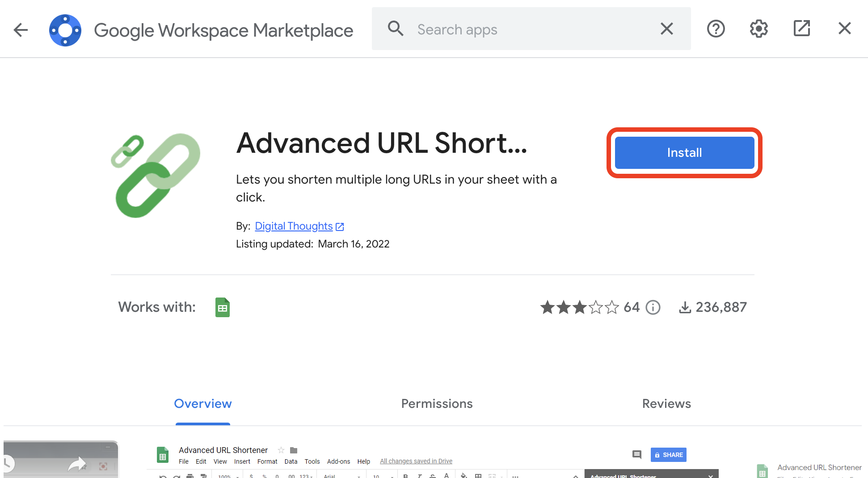The image size is (868, 478).
Task: Click the three-star rating display
Action: [579, 307]
